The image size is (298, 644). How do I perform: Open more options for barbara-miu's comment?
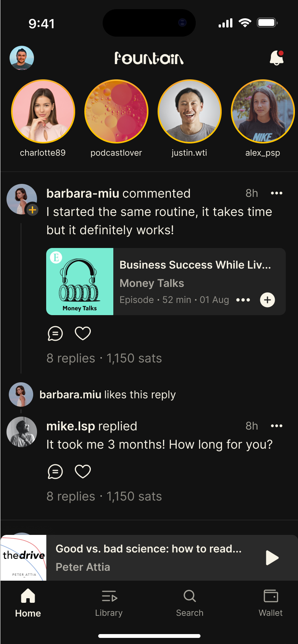[x=277, y=193]
